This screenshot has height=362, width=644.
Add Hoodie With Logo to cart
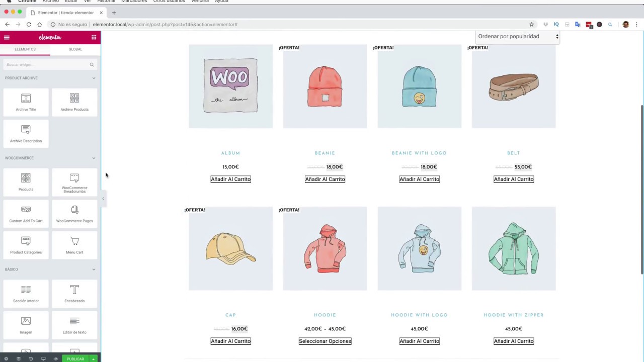coord(419,341)
